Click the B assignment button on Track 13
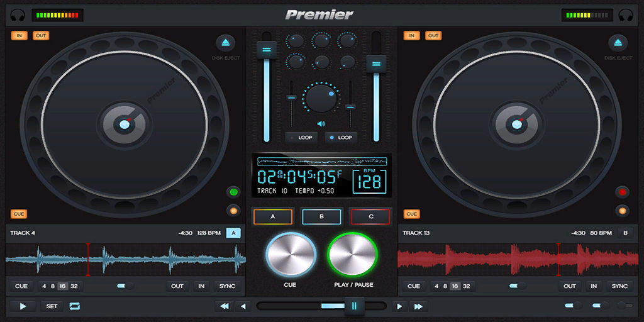The height and width of the screenshot is (322, 644). pyautogui.click(x=626, y=233)
